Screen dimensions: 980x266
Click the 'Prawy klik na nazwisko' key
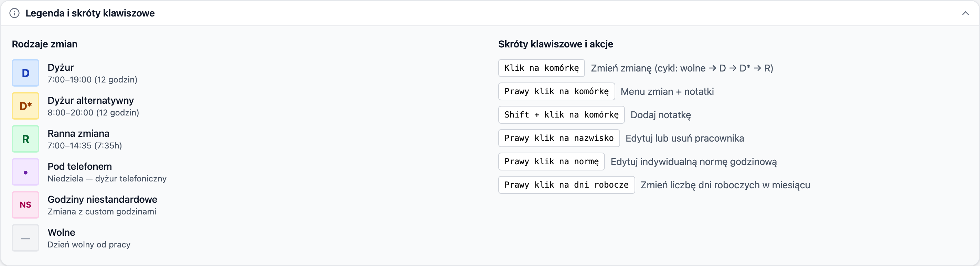tap(559, 138)
